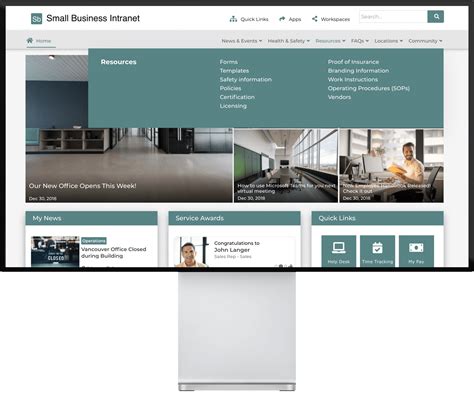
Task: Click the Resources heading in mega menu
Action: pos(118,62)
